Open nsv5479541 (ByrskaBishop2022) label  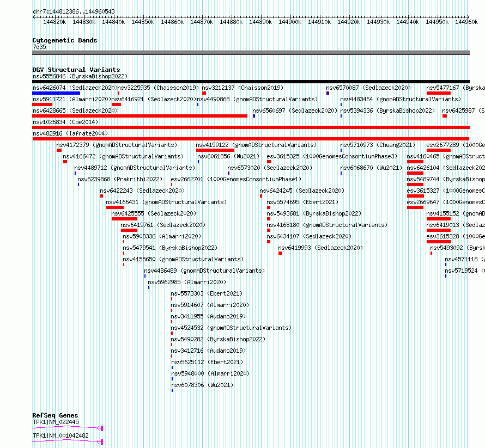(x=170, y=248)
